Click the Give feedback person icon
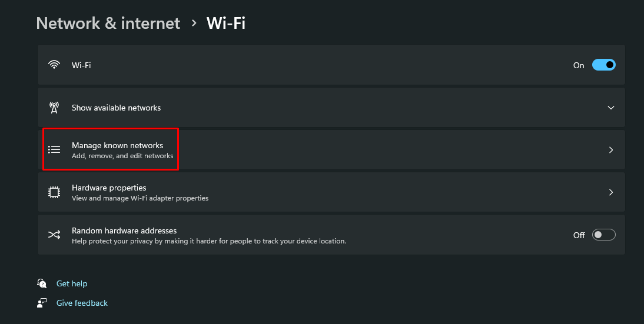 point(42,303)
